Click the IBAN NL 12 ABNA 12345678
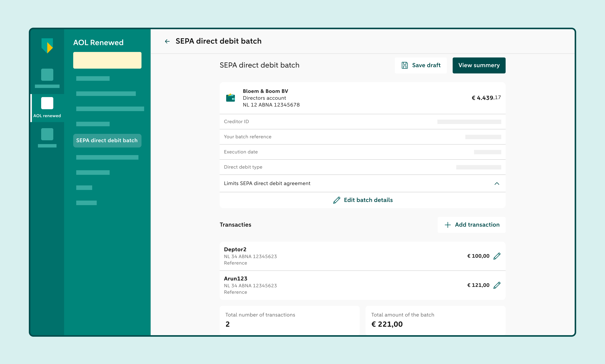Screen dimensions: 605x364 271,105
